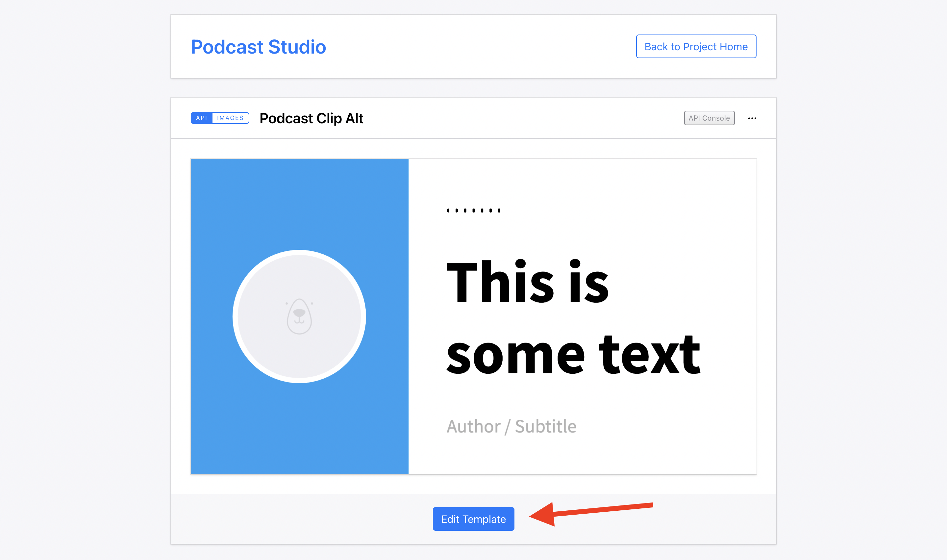Open the three-dot more options menu
The height and width of the screenshot is (560, 947).
coord(752,119)
